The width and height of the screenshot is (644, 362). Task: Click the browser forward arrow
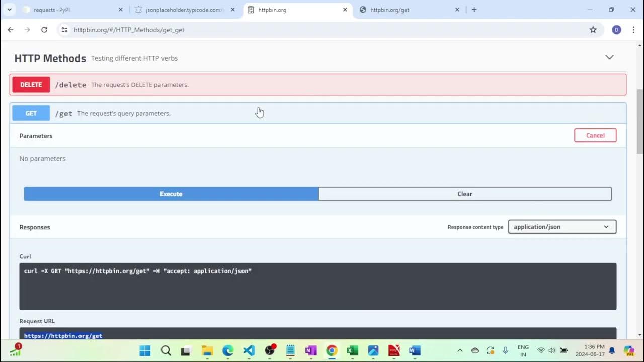coord(27,30)
